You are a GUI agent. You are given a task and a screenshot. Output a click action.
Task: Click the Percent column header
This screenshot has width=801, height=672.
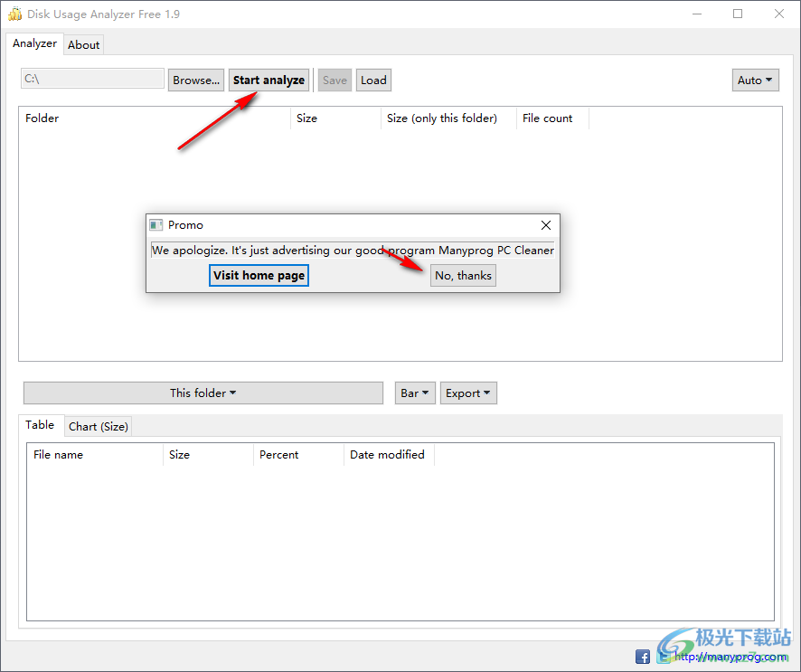click(299, 455)
